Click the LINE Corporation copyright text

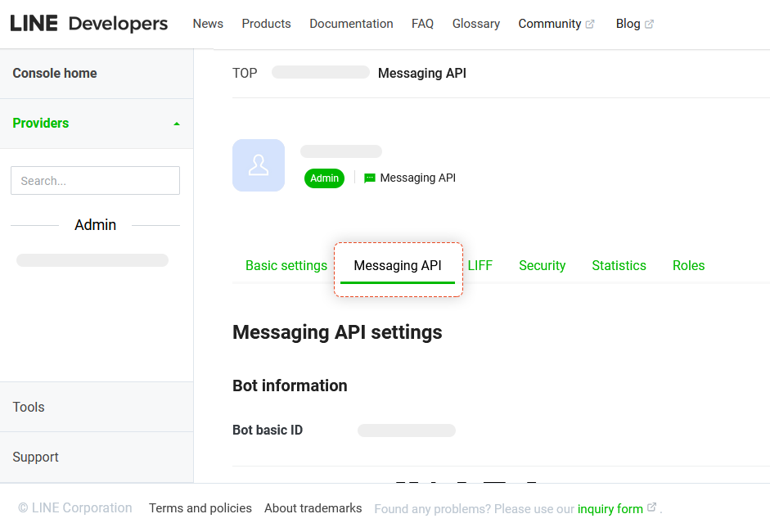click(75, 508)
